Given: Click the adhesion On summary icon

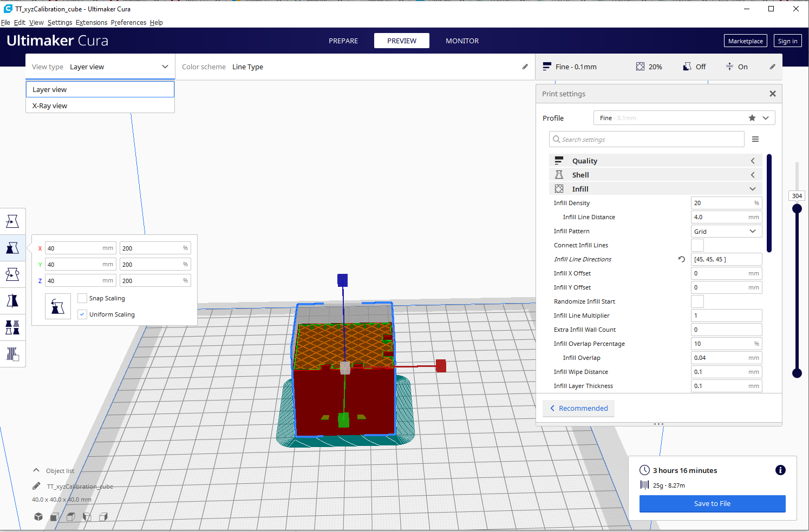Looking at the screenshot, I should (729, 67).
